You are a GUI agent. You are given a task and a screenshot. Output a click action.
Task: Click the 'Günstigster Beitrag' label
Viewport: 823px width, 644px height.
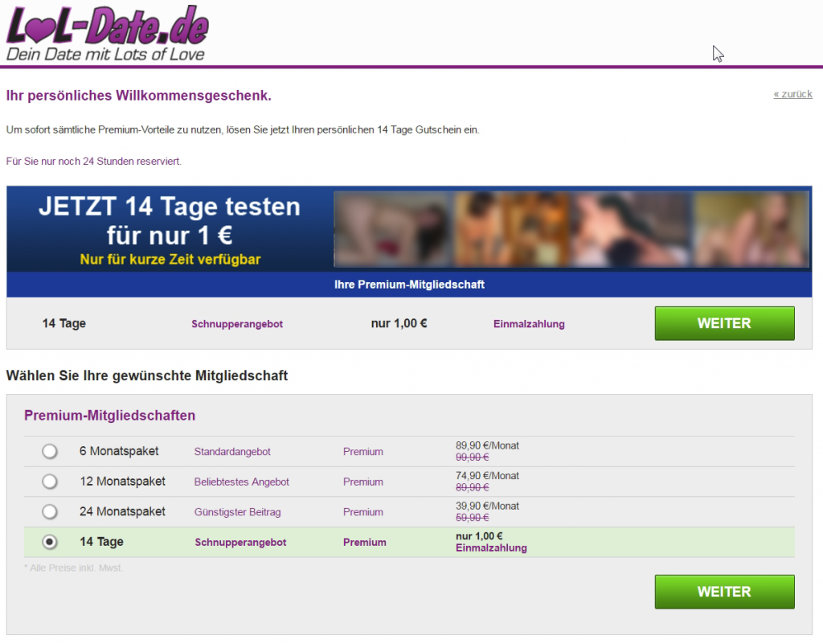[x=237, y=512]
